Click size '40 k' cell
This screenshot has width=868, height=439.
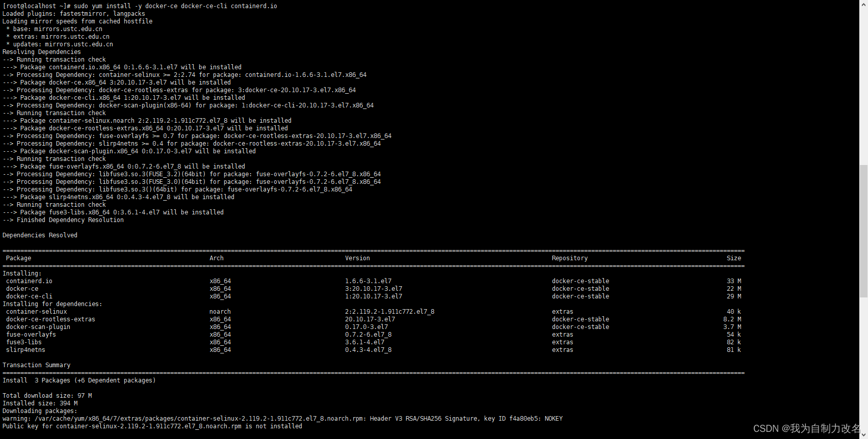[734, 312]
